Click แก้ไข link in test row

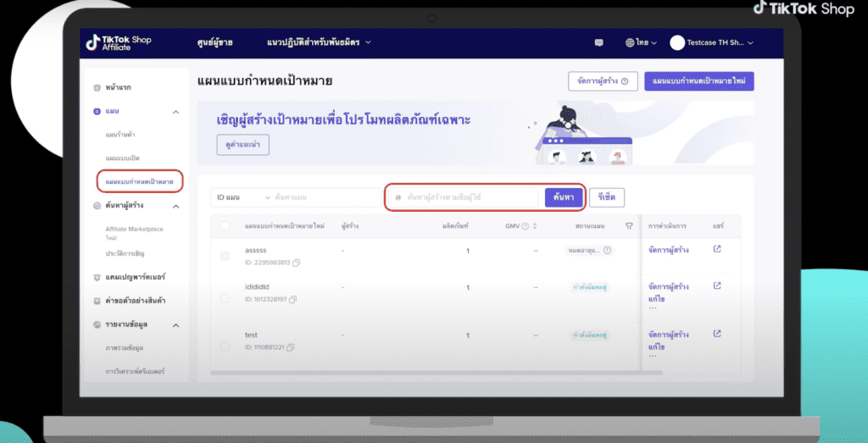coord(656,346)
